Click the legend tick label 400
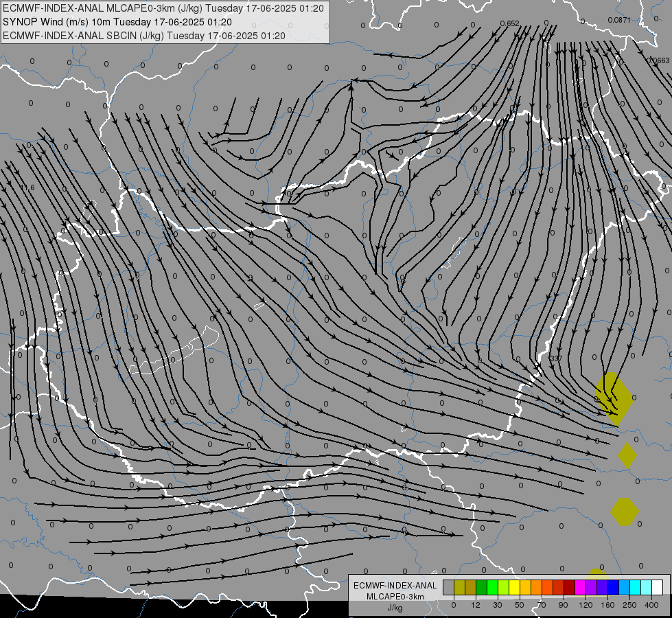The height and width of the screenshot is (618, 672). pos(651,605)
